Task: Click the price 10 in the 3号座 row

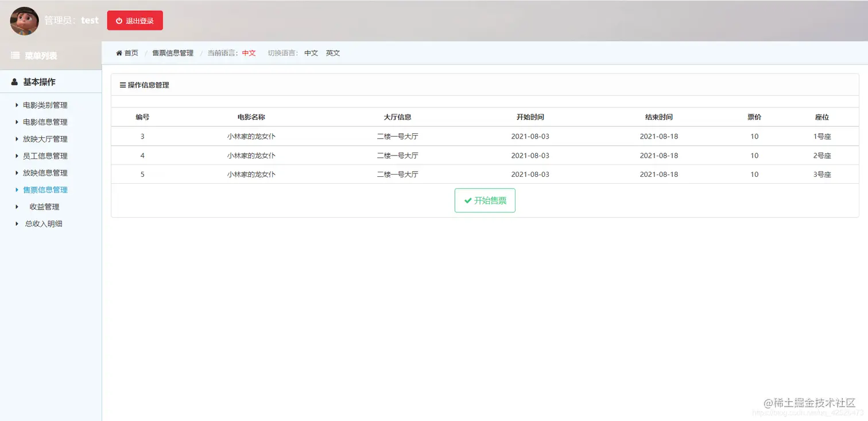Action: pyautogui.click(x=754, y=175)
